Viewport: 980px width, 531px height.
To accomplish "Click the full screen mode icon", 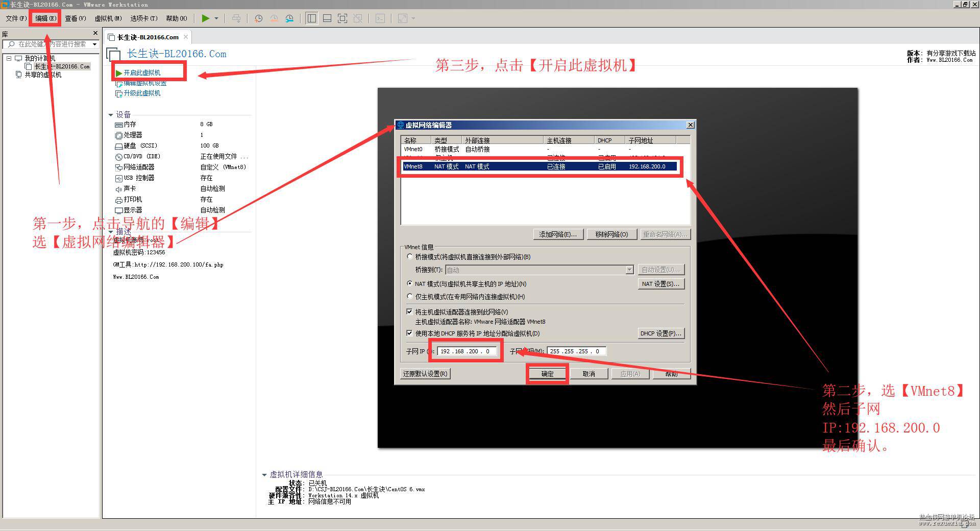I will tap(342, 18).
